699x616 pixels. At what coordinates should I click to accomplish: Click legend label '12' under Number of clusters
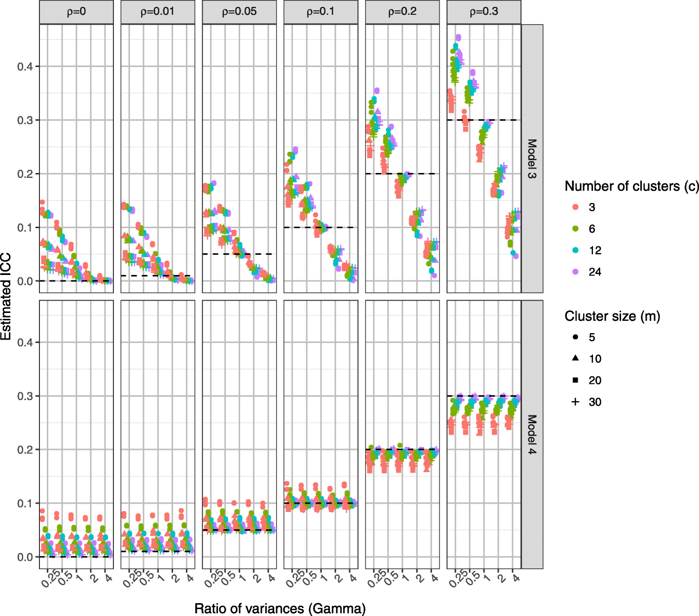[595, 250]
